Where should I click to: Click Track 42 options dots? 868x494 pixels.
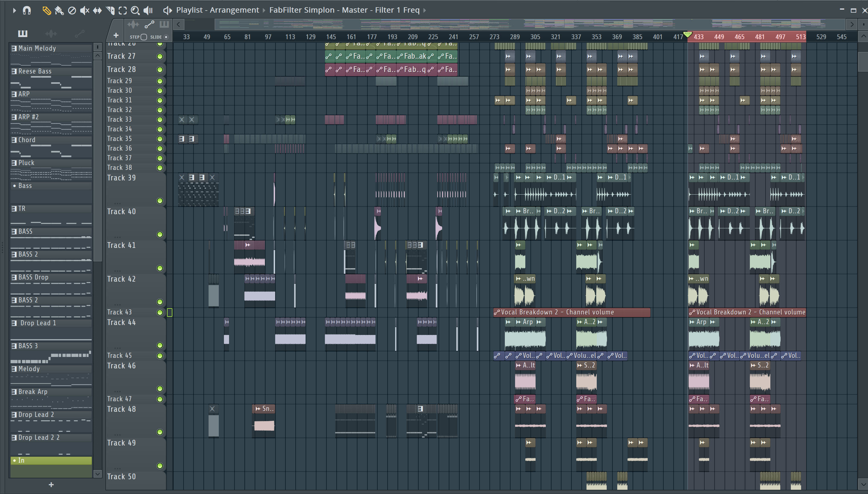(118, 304)
